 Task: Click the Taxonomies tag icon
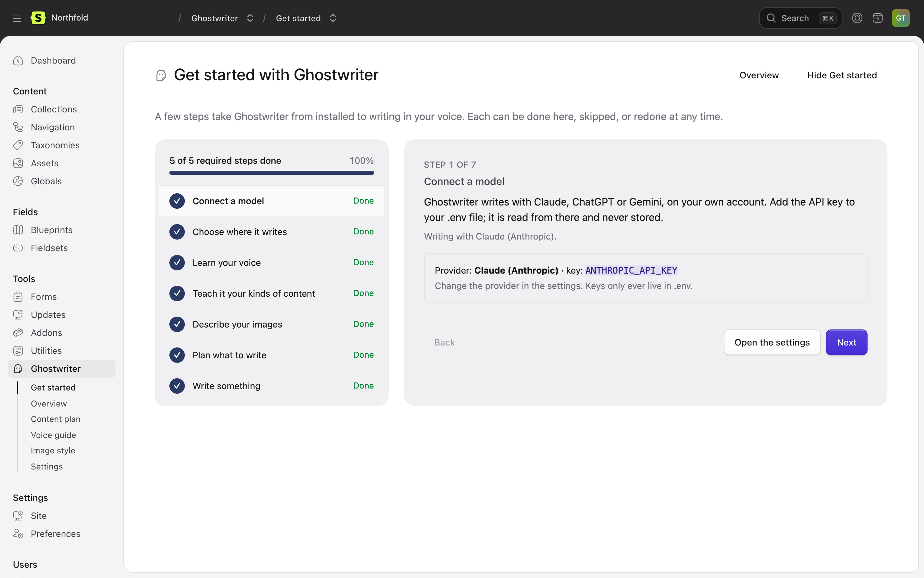click(x=18, y=145)
